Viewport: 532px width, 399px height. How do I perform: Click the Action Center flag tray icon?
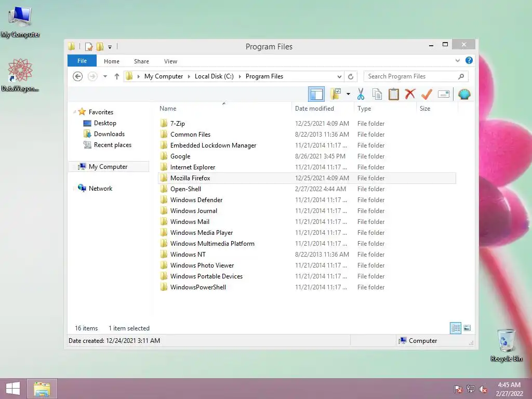click(458, 389)
